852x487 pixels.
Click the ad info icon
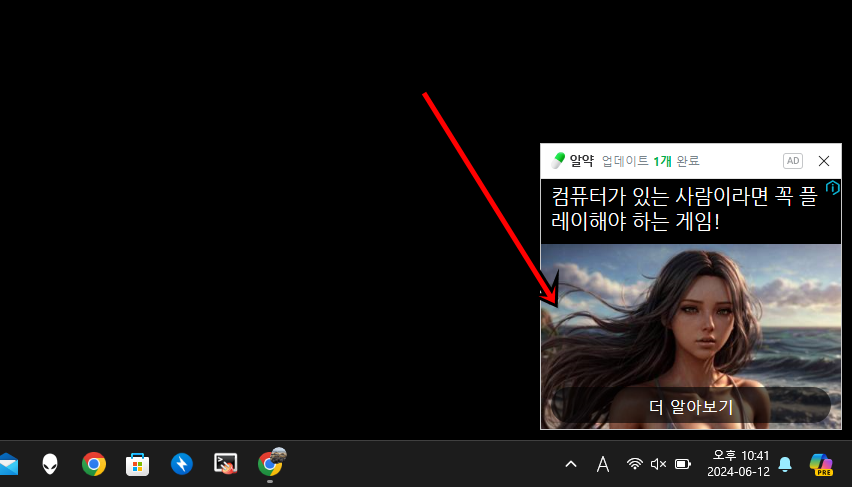[x=832, y=188]
